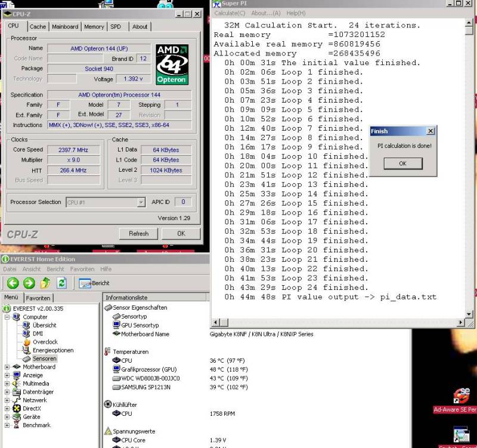Open the Bericht menu in EVEREST
This screenshot has width=477, height=448.
55,269
